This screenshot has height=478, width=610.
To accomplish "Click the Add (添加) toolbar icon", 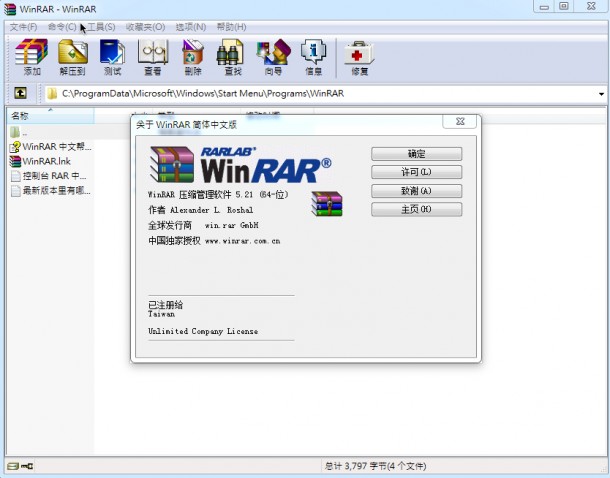I will pyautogui.click(x=32, y=57).
